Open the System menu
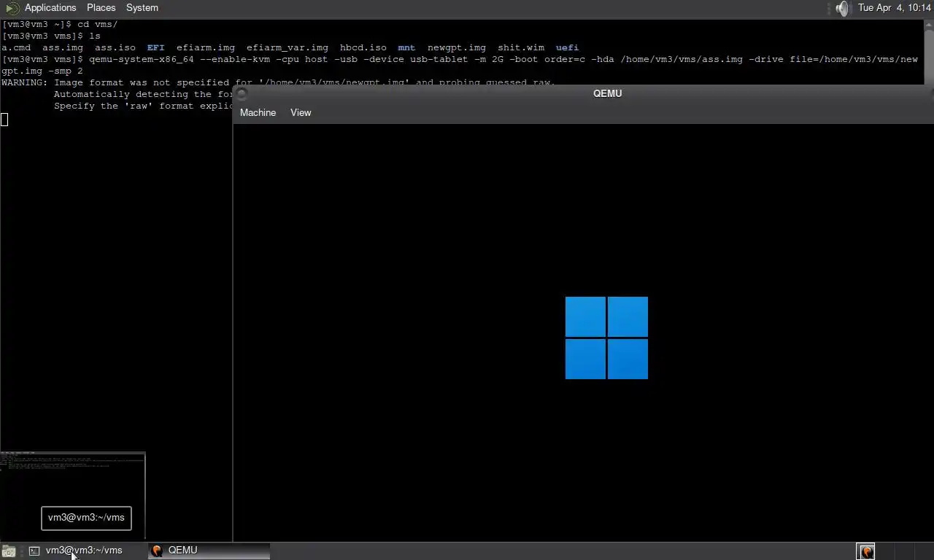 click(142, 7)
